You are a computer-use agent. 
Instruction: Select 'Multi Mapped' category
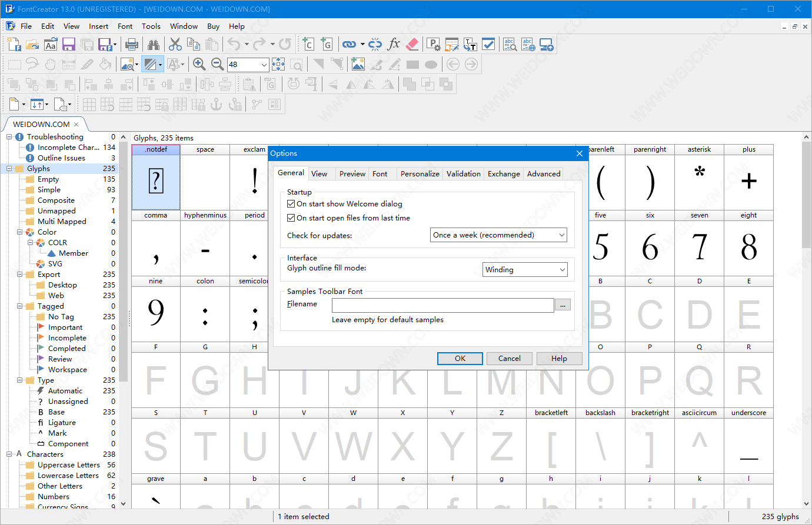[62, 222]
